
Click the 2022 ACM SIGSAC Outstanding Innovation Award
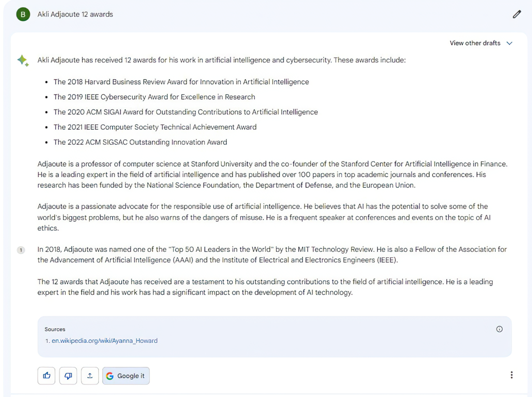[x=140, y=142]
